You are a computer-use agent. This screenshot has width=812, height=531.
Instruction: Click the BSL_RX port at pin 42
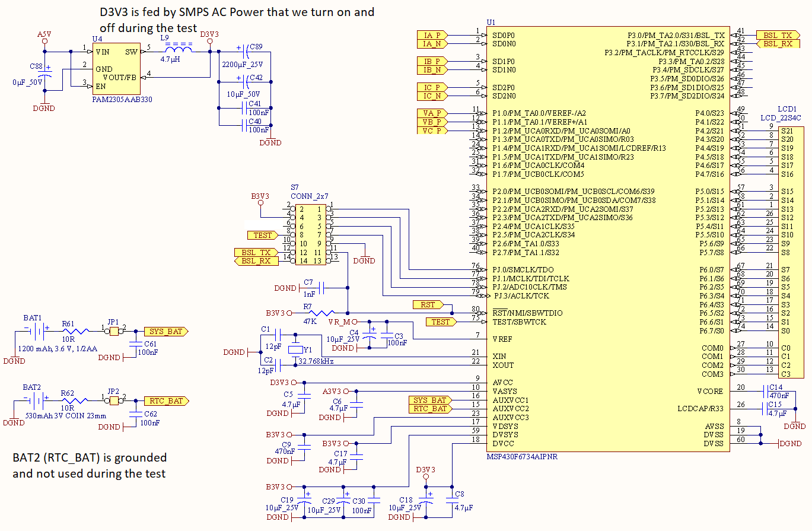[778, 43]
